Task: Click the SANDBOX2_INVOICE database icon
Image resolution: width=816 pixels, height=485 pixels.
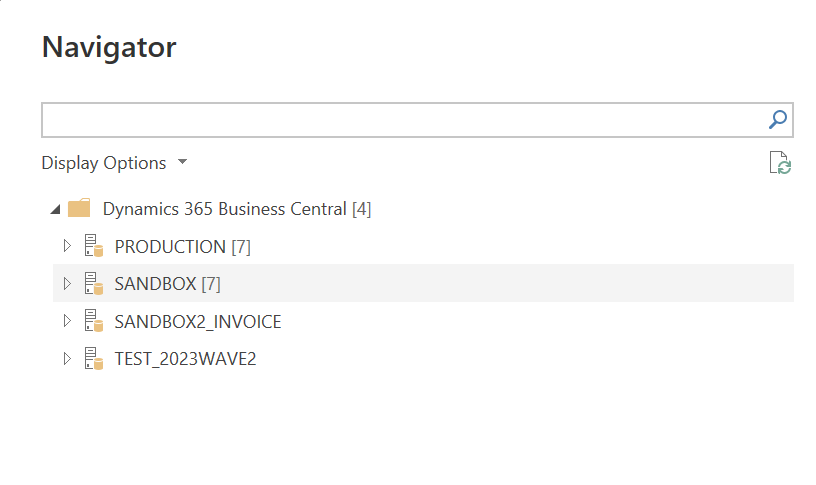Action: point(94,322)
